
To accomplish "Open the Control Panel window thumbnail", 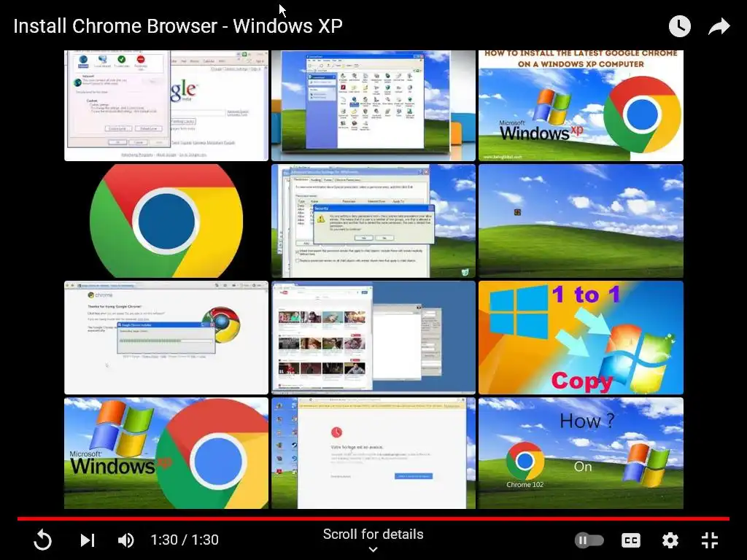I will (373, 106).
